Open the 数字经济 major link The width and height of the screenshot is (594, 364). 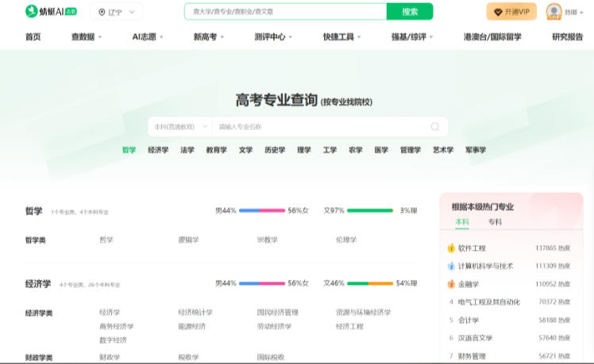click(113, 340)
